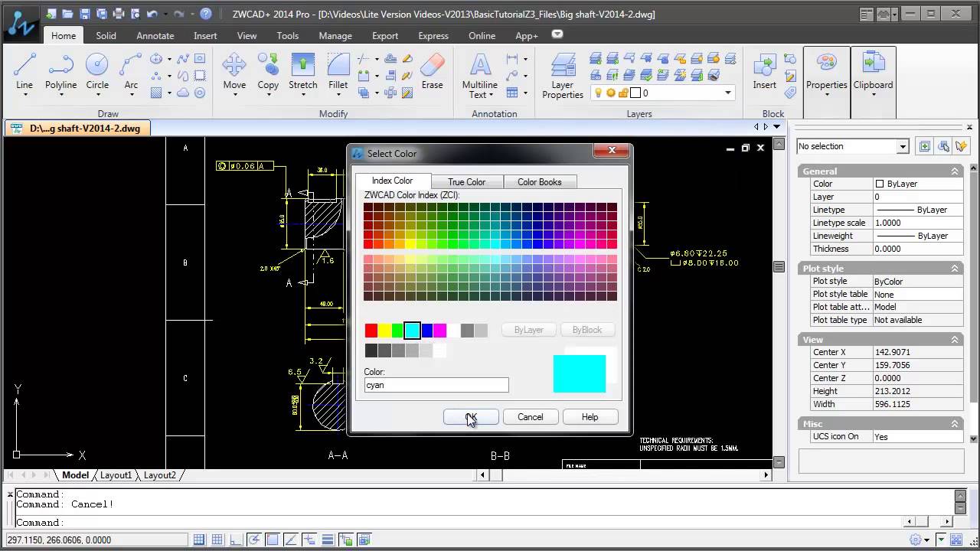Choose the Stretch tool
Image resolution: width=980 pixels, height=551 pixels.
pos(303,70)
